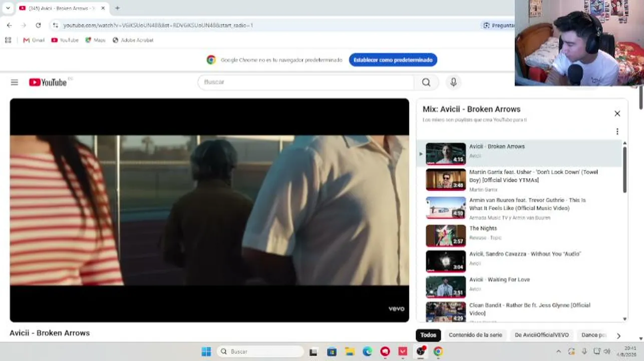Open the volume speaker icon in tray
The height and width of the screenshot is (361, 644).
pos(607,351)
